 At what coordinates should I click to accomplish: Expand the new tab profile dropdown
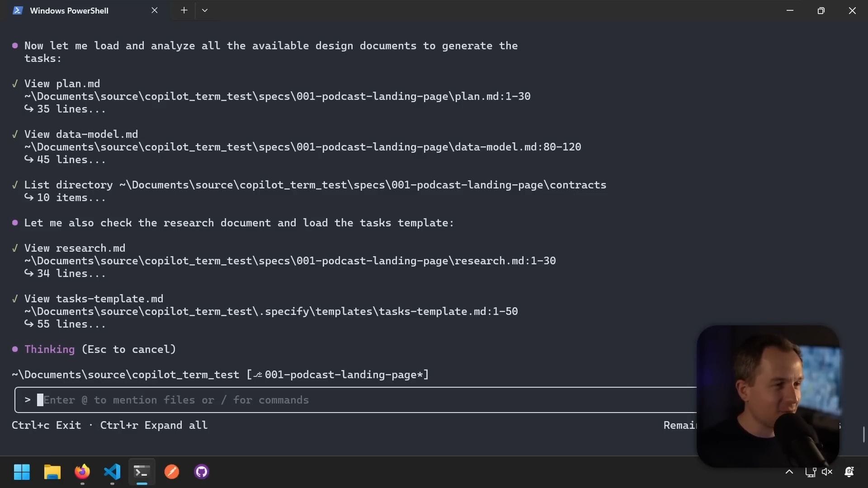click(x=205, y=10)
